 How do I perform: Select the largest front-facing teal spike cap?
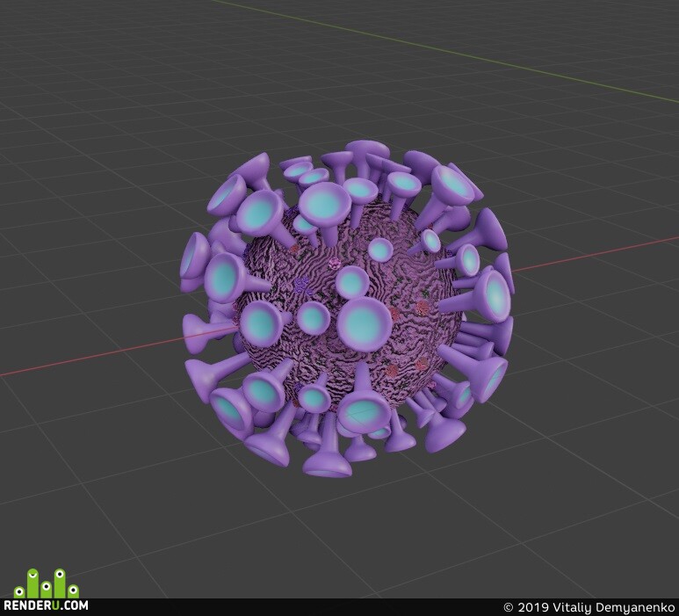[x=365, y=324]
